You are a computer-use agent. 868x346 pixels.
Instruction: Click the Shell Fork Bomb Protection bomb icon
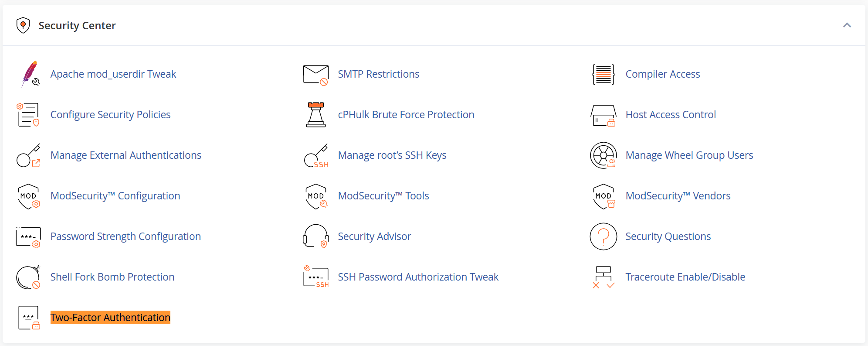click(x=28, y=277)
